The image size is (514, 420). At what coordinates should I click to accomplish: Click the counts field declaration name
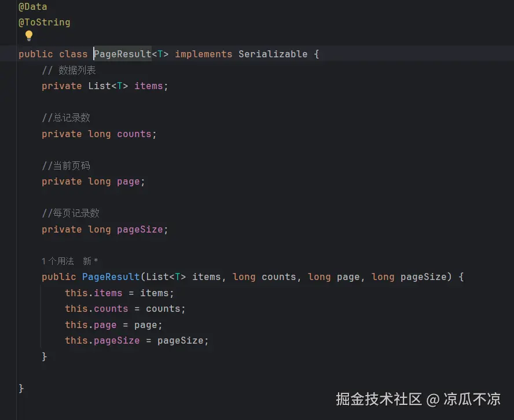(134, 134)
